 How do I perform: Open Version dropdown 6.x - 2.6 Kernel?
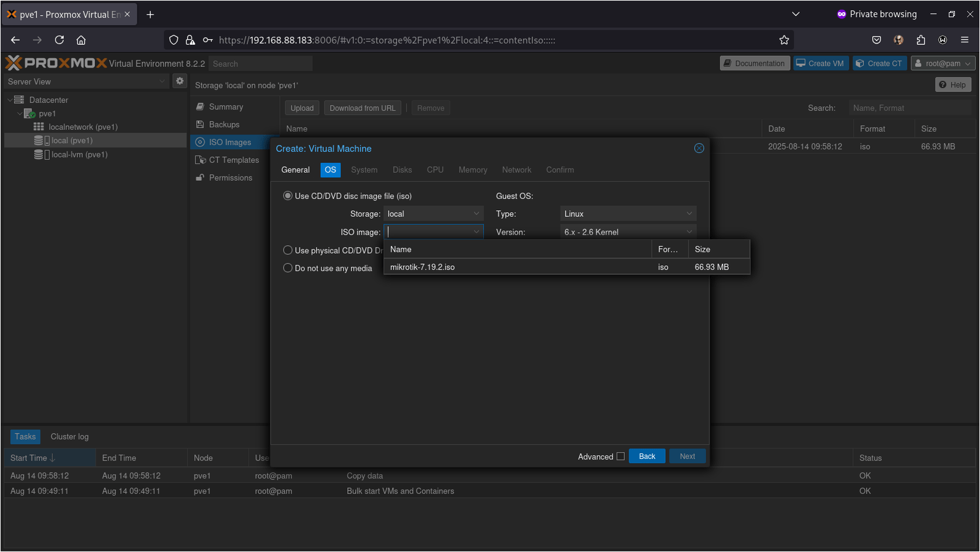pyautogui.click(x=628, y=232)
